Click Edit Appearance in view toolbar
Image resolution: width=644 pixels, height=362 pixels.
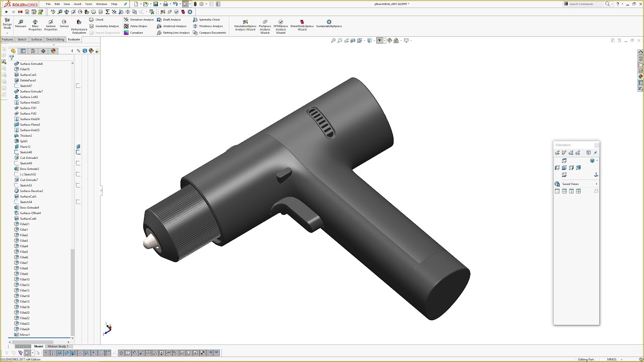pyautogui.click(x=389, y=40)
